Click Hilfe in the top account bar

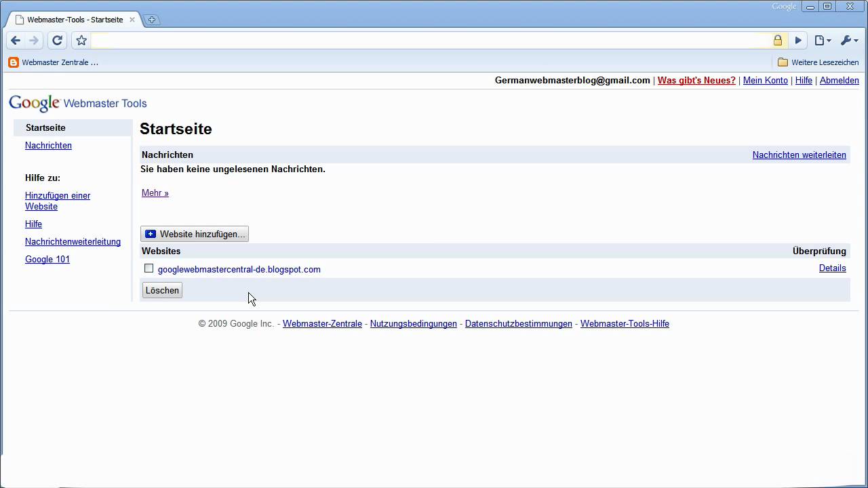pyautogui.click(x=804, y=80)
